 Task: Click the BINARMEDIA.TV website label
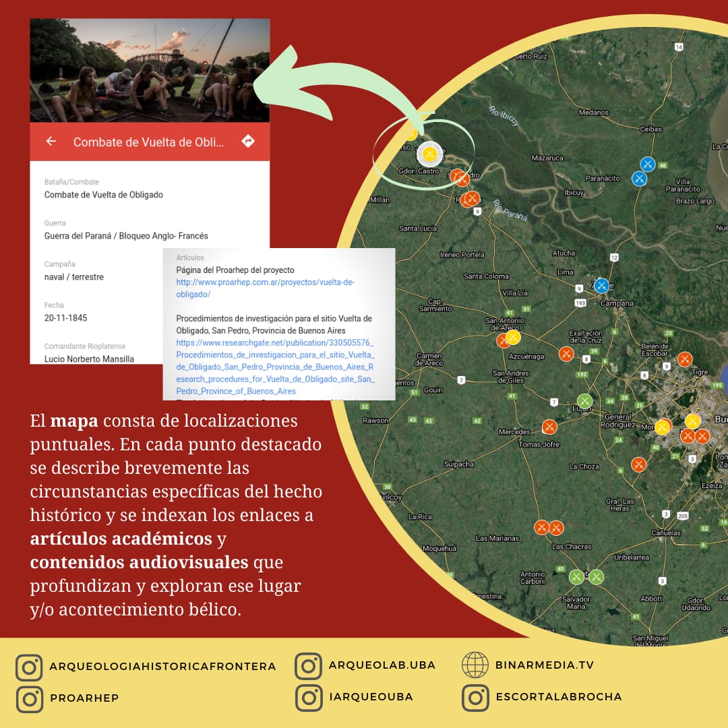(544, 665)
